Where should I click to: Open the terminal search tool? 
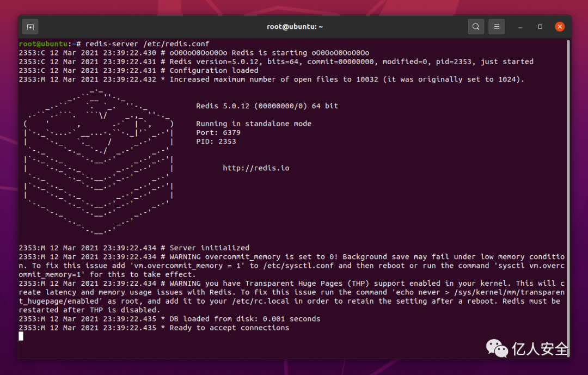(475, 27)
